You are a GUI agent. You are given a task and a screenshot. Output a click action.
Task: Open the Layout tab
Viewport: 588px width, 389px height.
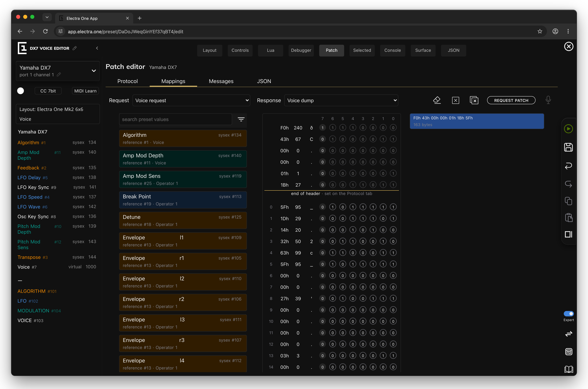[210, 50]
